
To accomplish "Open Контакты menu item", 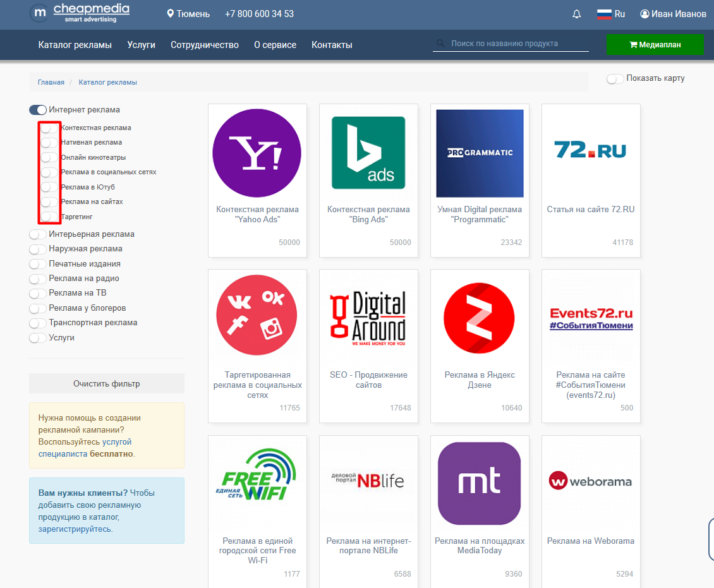I will point(332,45).
